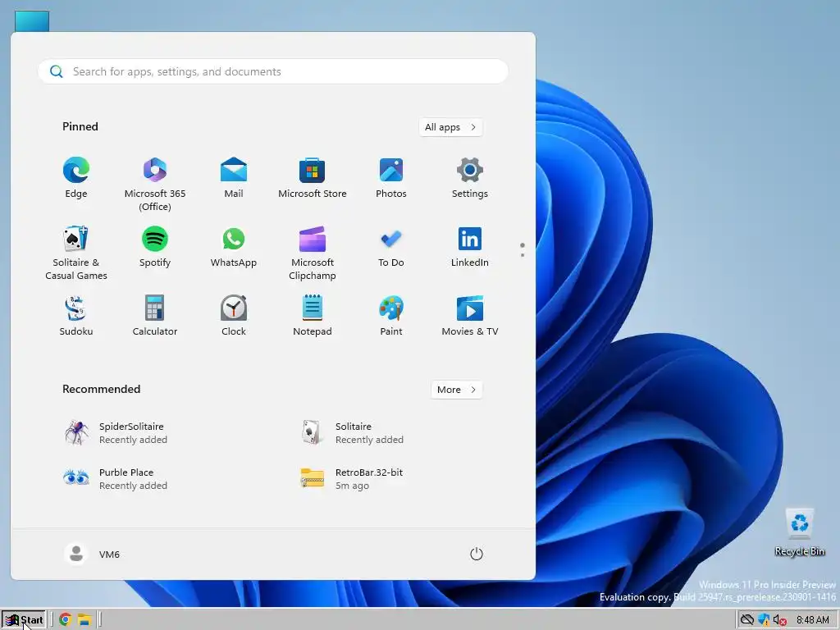The height and width of the screenshot is (630, 840).
Task: Click the power button icon
Action: [x=477, y=554]
